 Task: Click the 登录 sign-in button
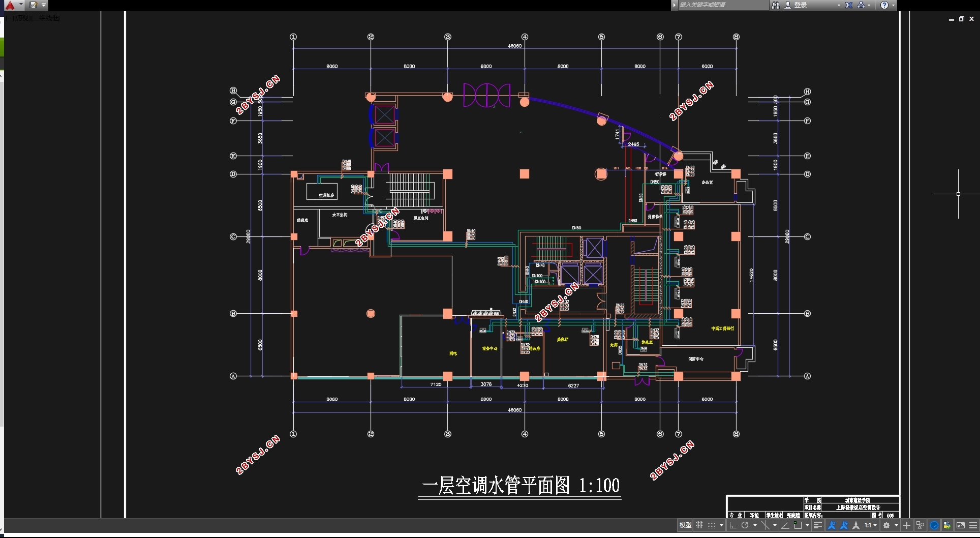(x=801, y=5)
